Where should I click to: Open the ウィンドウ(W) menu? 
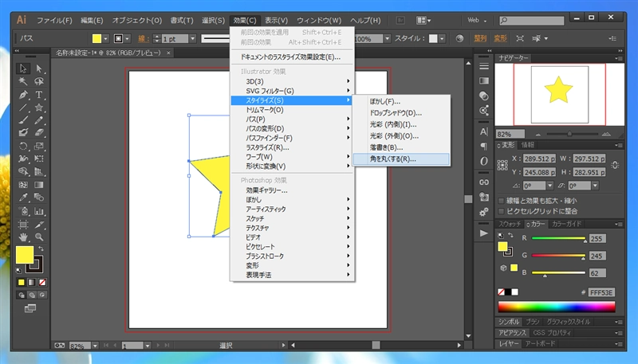click(319, 21)
